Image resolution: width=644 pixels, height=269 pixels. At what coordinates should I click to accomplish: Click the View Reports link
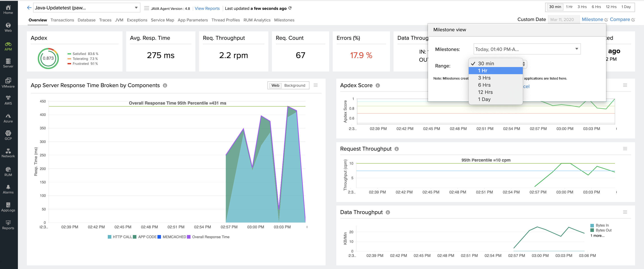207,8
